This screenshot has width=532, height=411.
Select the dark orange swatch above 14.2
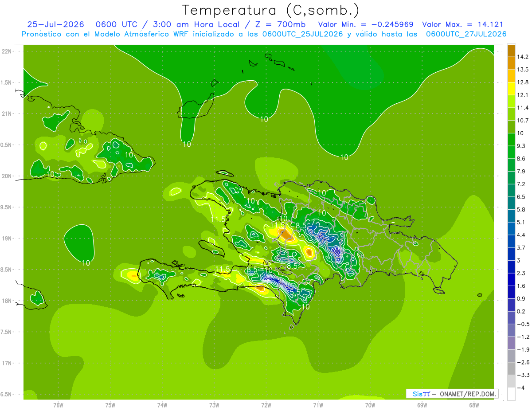(511, 51)
